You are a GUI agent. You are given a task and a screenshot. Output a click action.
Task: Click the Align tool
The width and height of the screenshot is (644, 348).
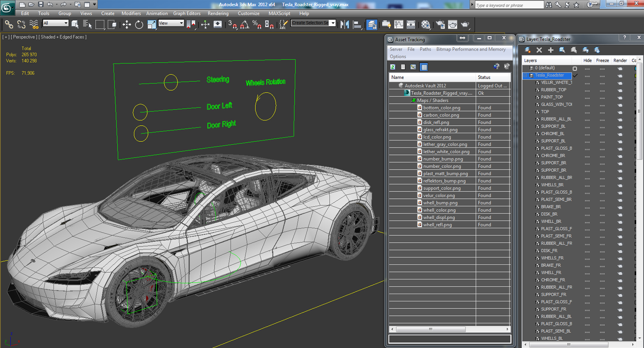pyautogui.click(x=357, y=24)
